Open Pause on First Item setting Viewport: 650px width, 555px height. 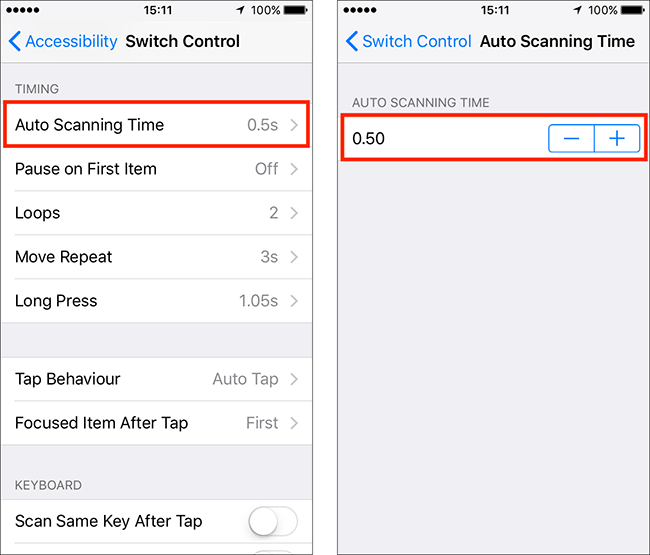coord(157,169)
